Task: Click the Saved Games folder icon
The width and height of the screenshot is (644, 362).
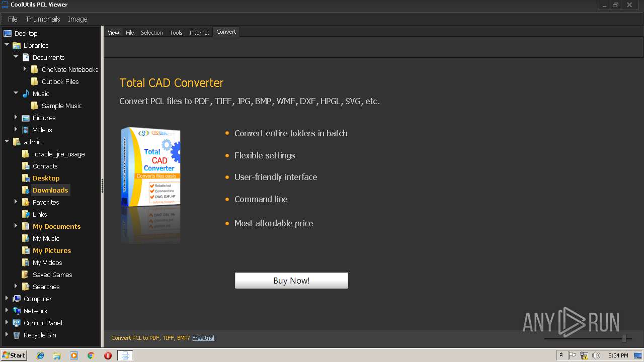Action: (26, 275)
